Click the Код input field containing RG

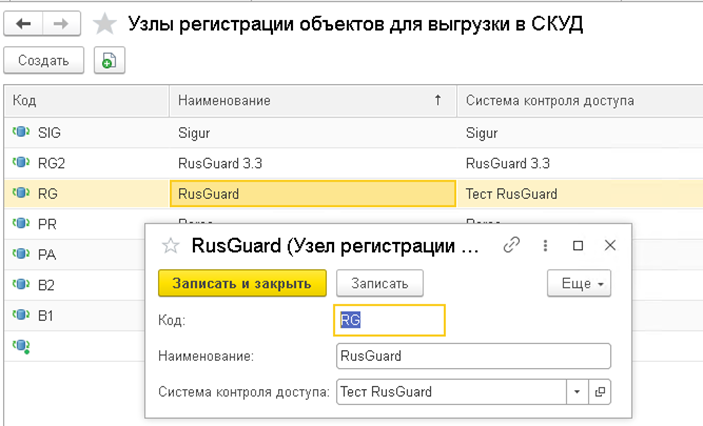coord(388,320)
